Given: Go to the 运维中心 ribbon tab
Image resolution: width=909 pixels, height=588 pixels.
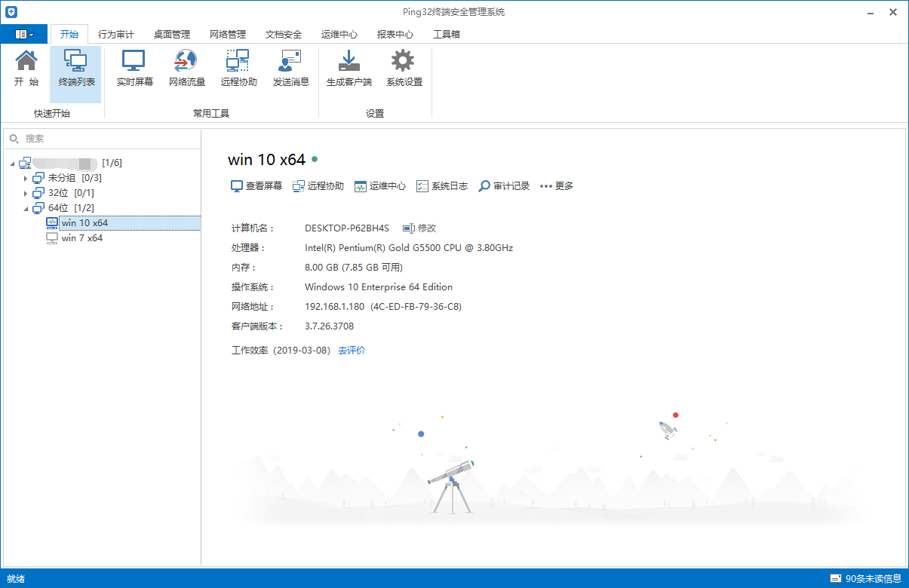Looking at the screenshot, I should 339,34.
